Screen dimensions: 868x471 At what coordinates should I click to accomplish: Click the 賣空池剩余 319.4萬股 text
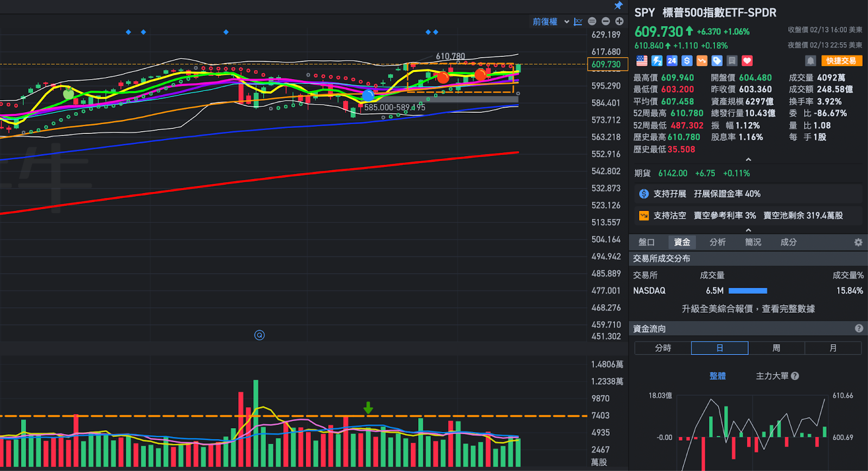pos(803,215)
